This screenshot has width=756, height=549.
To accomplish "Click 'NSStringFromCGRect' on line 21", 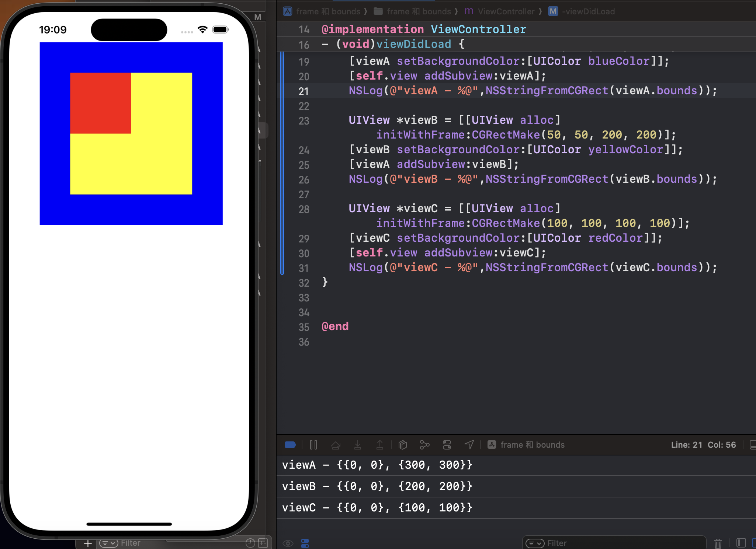I will pyautogui.click(x=547, y=91).
